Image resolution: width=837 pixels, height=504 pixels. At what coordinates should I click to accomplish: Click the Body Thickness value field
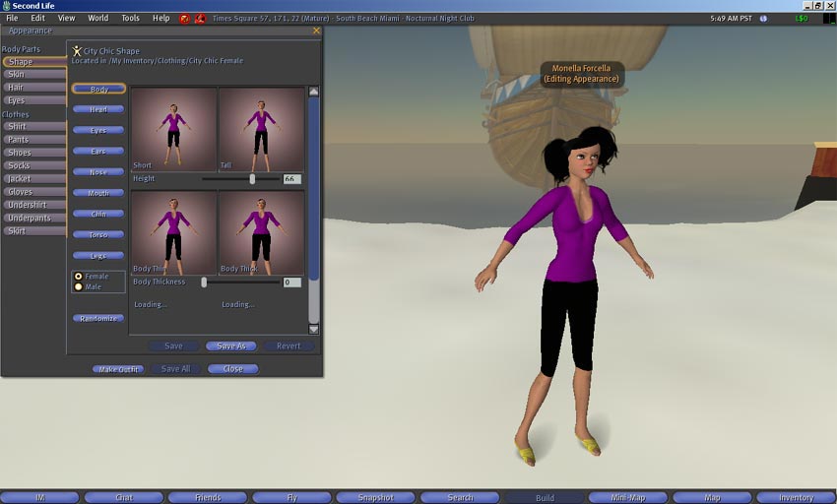tap(291, 283)
